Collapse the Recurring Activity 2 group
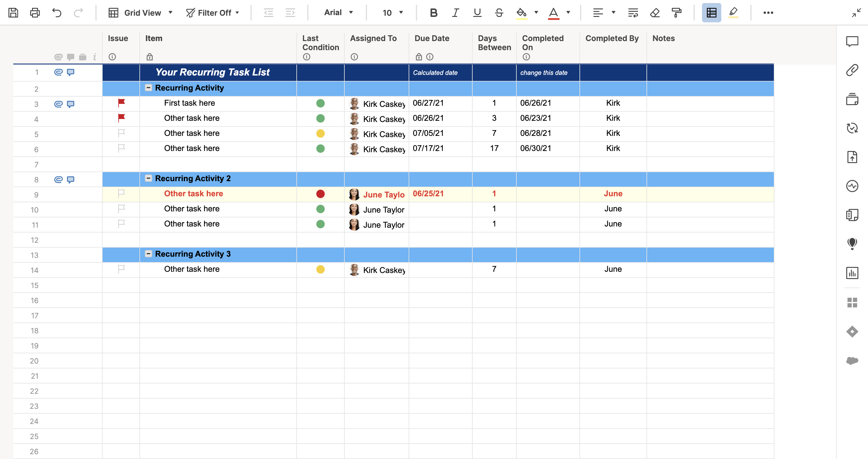868x459 pixels. tap(149, 179)
